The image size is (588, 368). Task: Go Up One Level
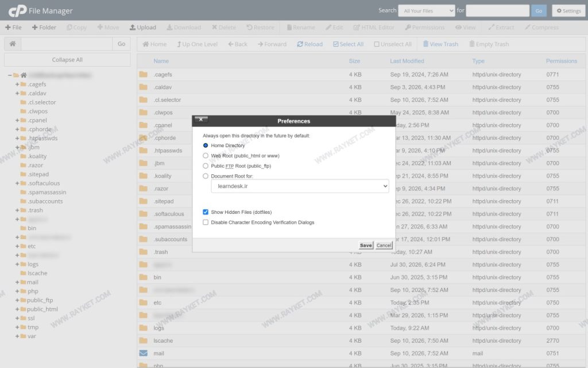[x=198, y=44]
